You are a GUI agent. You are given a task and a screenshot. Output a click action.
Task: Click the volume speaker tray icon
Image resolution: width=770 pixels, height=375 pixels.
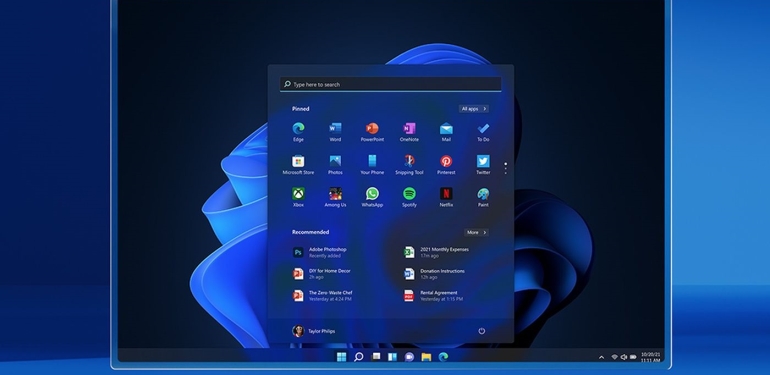tap(624, 357)
